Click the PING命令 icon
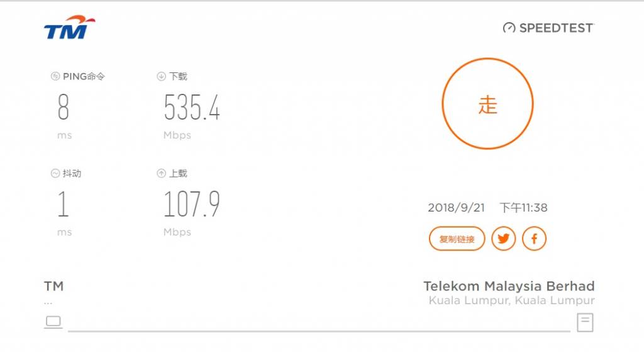 coord(55,76)
